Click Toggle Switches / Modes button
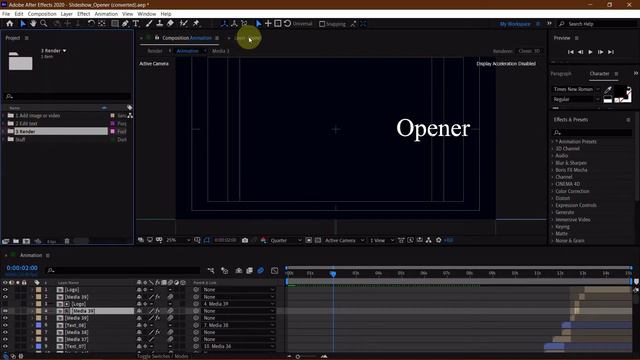The width and height of the screenshot is (640, 360). [x=163, y=356]
